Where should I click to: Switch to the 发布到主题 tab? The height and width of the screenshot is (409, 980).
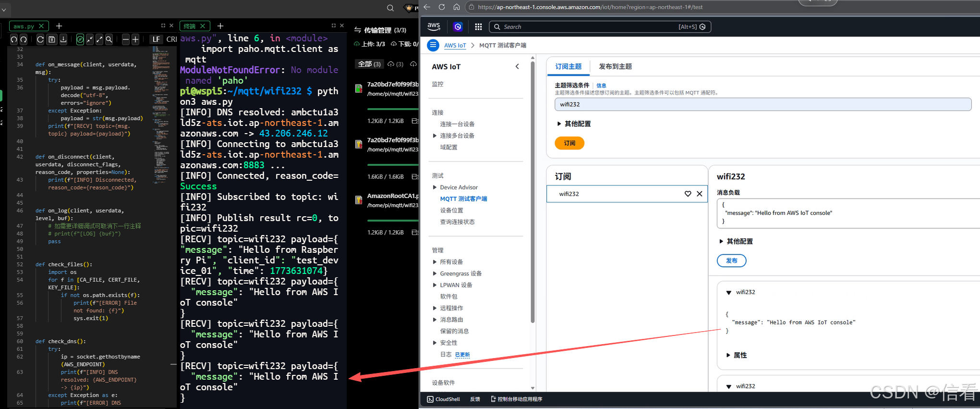coord(615,66)
